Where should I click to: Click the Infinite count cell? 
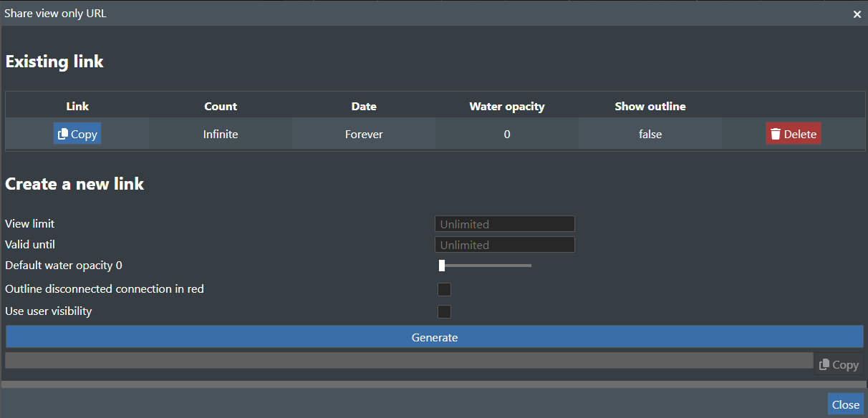221,134
